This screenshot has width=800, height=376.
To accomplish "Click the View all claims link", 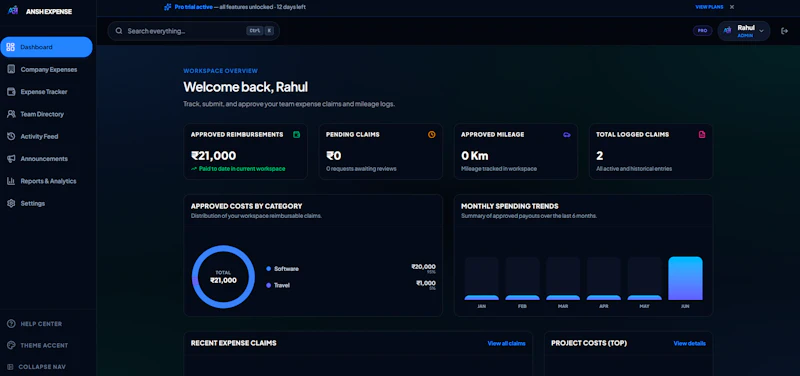I will point(506,343).
